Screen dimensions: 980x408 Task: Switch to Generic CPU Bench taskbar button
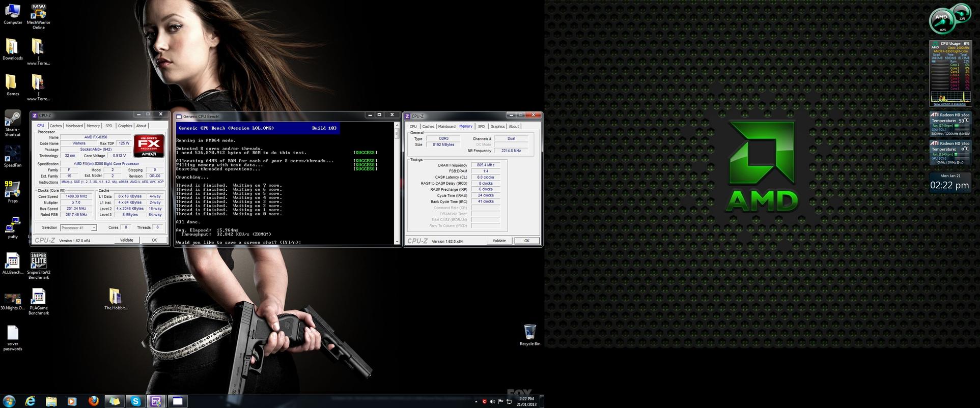(177, 401)
